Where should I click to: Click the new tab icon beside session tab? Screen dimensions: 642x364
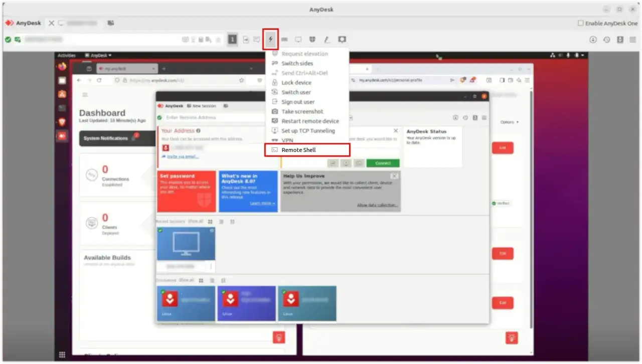click(x=110, y=23)
